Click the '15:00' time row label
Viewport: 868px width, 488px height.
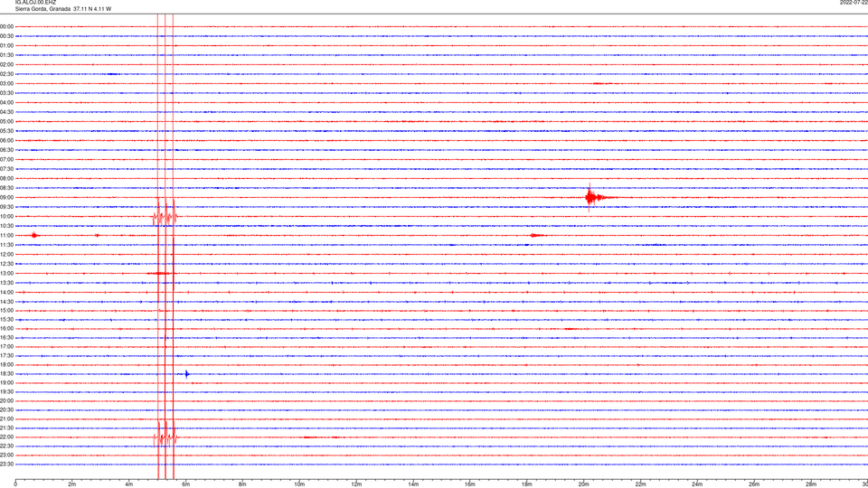point(6,310)
